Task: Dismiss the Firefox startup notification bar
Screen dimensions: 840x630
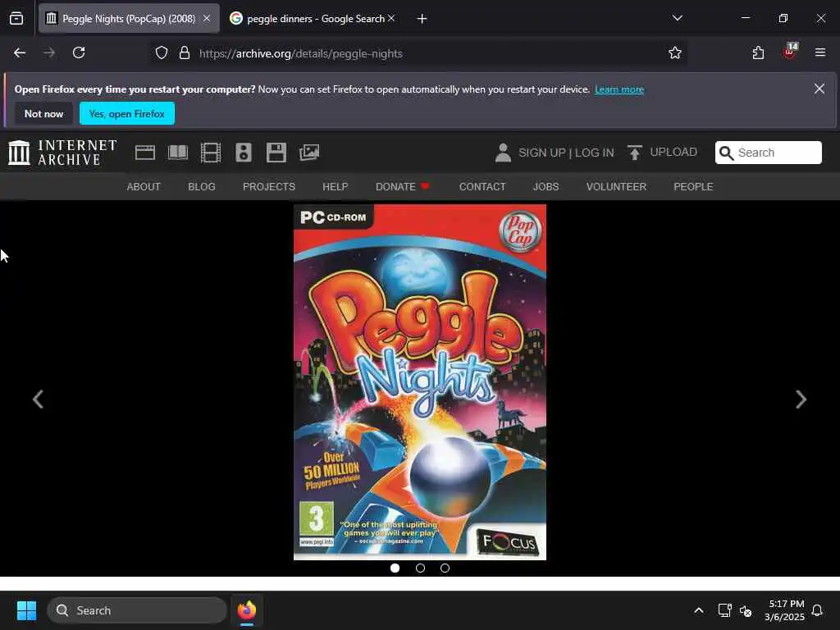Action: (x=819, y=89)
